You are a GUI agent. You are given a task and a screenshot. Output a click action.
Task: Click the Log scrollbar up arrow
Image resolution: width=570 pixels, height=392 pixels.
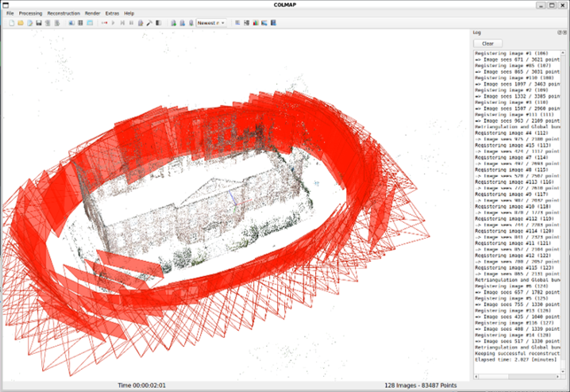pos(563,52)
